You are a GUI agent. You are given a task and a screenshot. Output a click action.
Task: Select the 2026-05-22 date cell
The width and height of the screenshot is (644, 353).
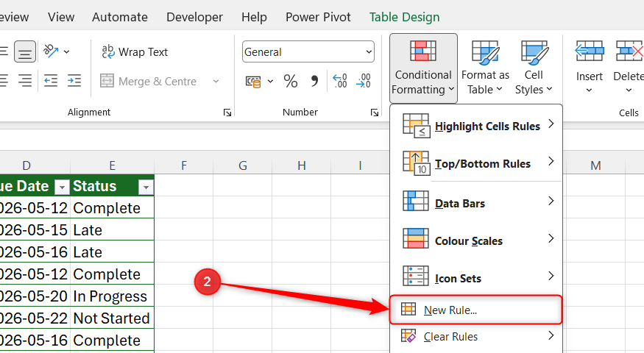pos(35,318)
